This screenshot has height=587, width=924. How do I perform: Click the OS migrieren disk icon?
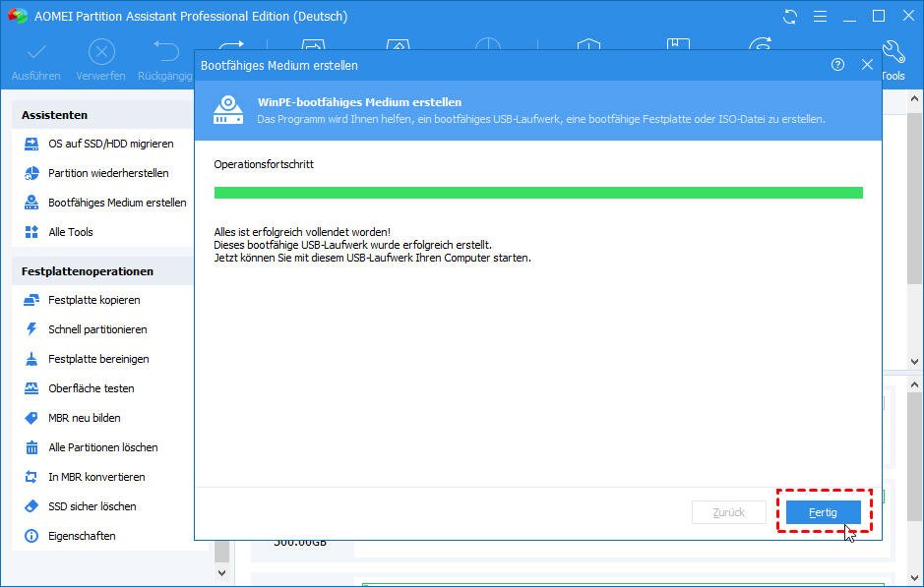[31, 144]
